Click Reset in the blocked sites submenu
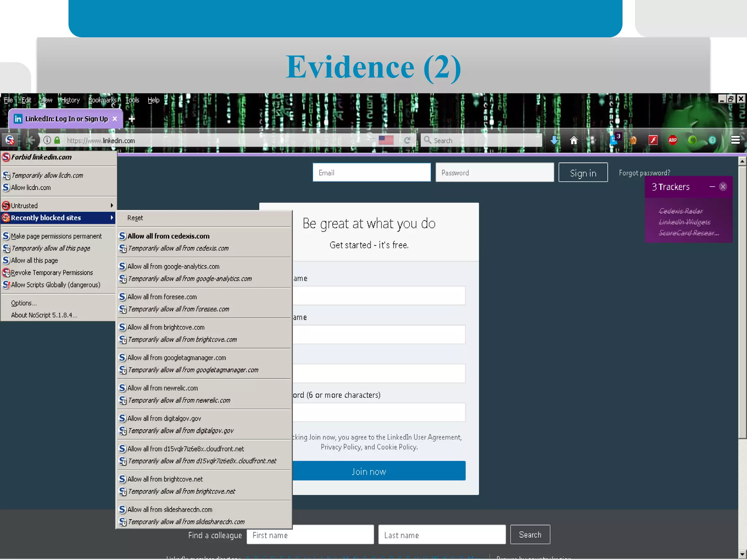Viewport: 747px width, 560px height. [x=204, y=218]
